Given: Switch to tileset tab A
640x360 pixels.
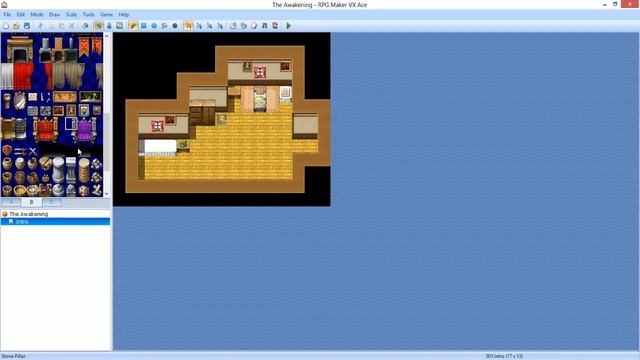Looking at the screenshot, I should [11, 202].
